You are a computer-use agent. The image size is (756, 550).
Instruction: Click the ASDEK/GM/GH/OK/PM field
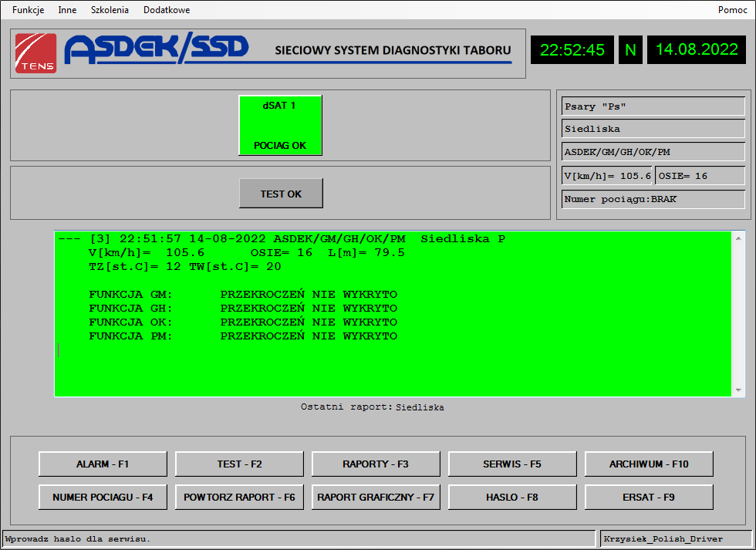(653, 152)
